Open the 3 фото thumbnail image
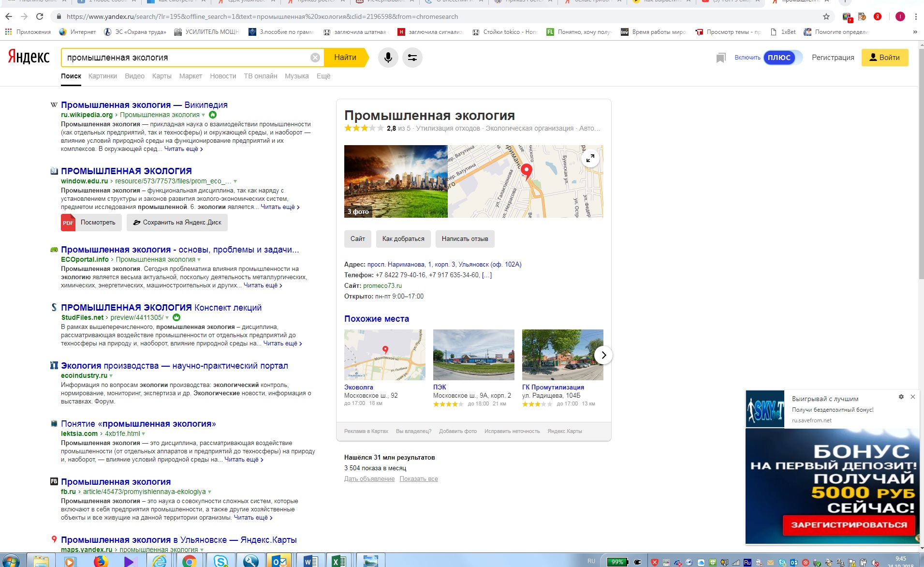 (396, 181)
